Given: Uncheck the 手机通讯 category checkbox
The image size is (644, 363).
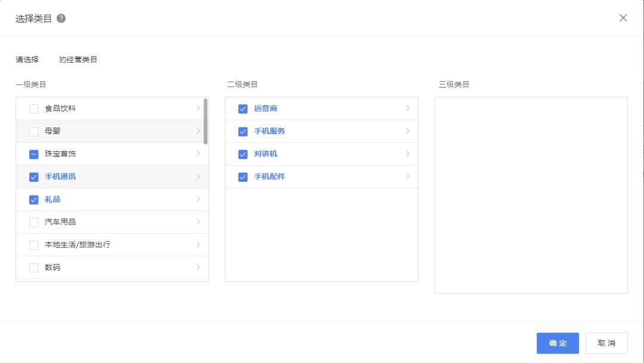Looking at the screenshot, I should click(x=34, y=176).
